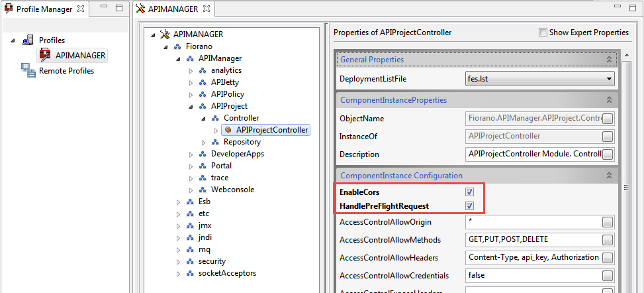Collapse the ComponentInstance Configuration section
Viewport: 644px width, 293px height.
click(x=609, y=175)
